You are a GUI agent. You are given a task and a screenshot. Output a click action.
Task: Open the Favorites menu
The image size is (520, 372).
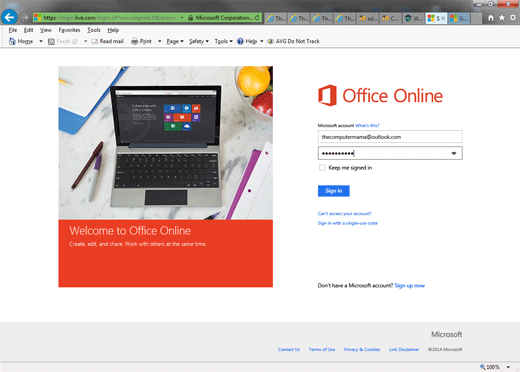point(69,30)
